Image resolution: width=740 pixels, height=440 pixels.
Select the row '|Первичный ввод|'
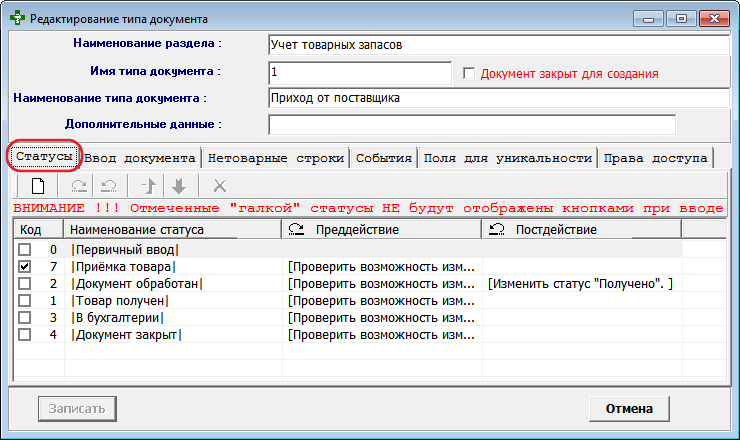tap(348, 249)
